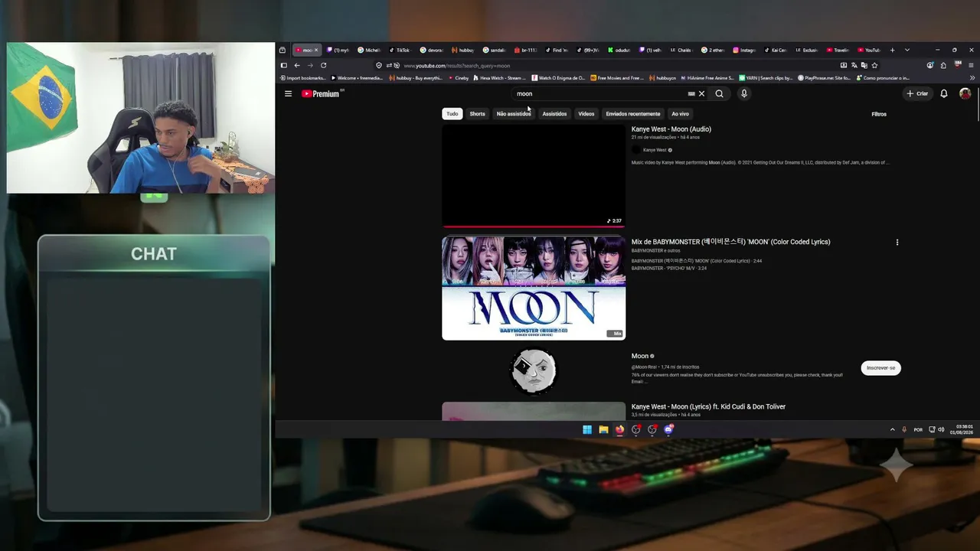980x551 pixels.
Task: Open Discord from the taskbar
Action: pyautogui.click(x=668, y=429)
